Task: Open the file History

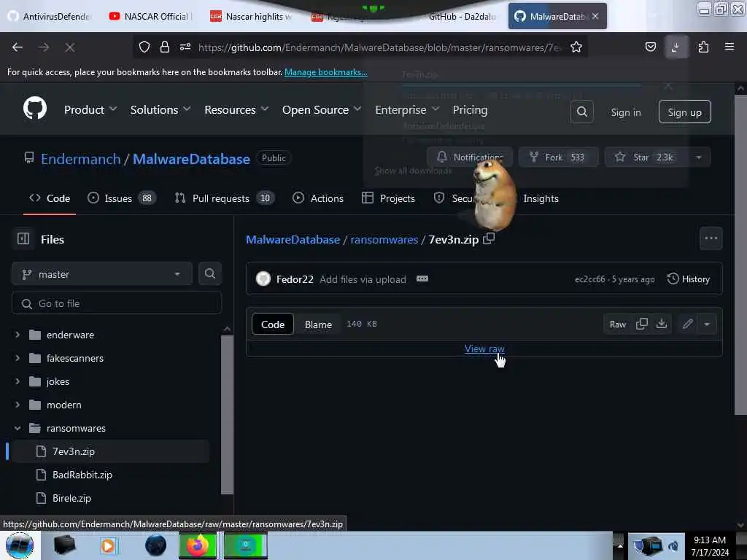Action: click(689, 279)
